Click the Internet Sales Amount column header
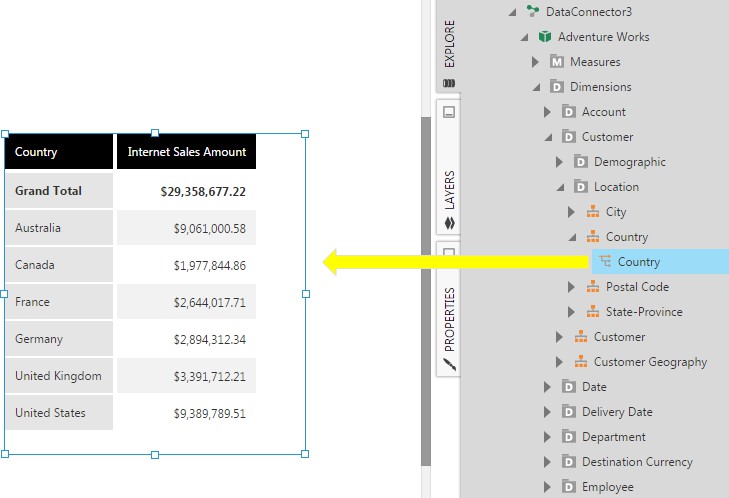Screen dimensions: 729x498 click(186, 152)
